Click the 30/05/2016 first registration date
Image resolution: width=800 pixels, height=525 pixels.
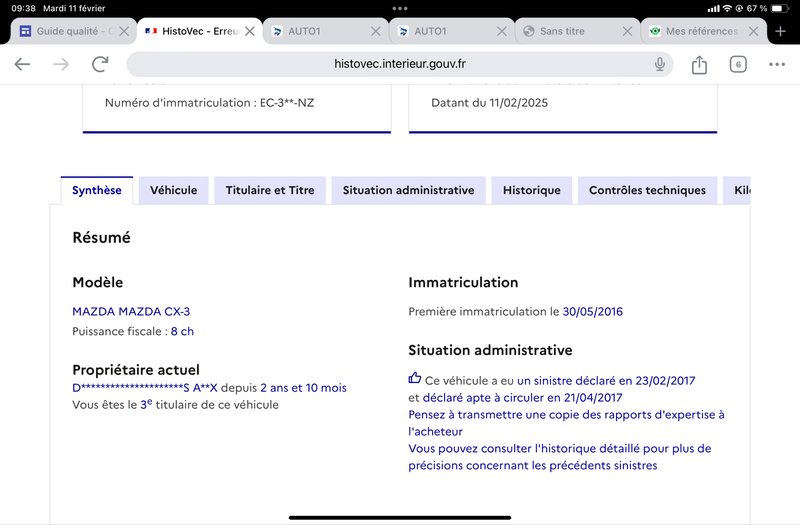(x=592, y=311)
